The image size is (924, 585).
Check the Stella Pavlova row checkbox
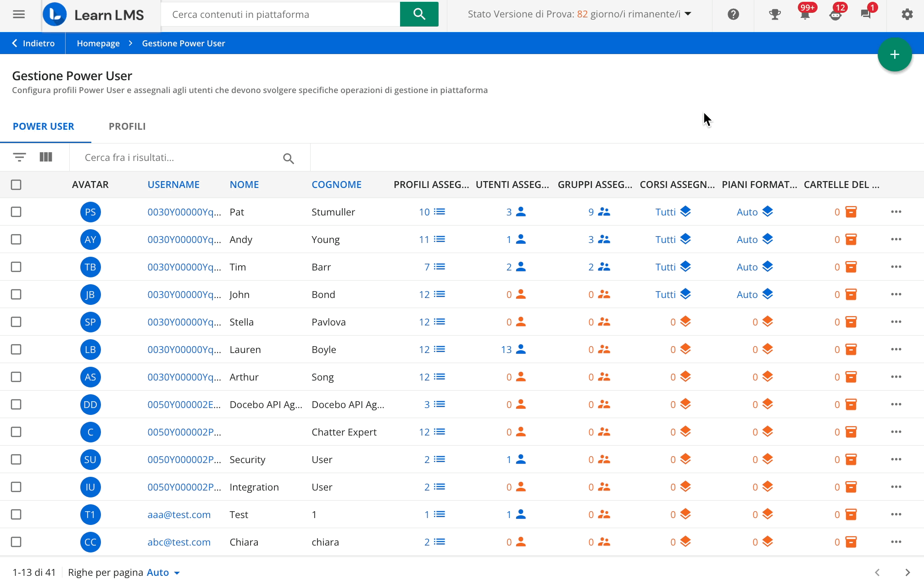click(x=16, y=322)
